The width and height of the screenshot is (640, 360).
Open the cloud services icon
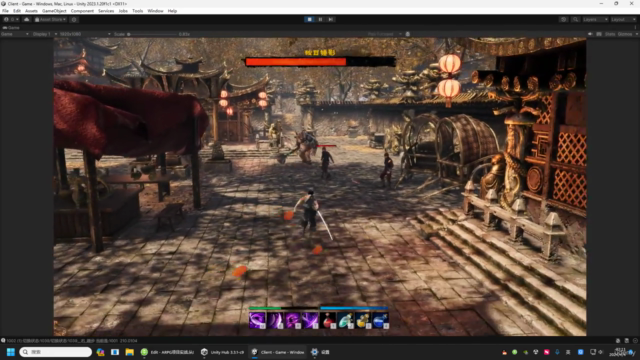coord(27,19)
